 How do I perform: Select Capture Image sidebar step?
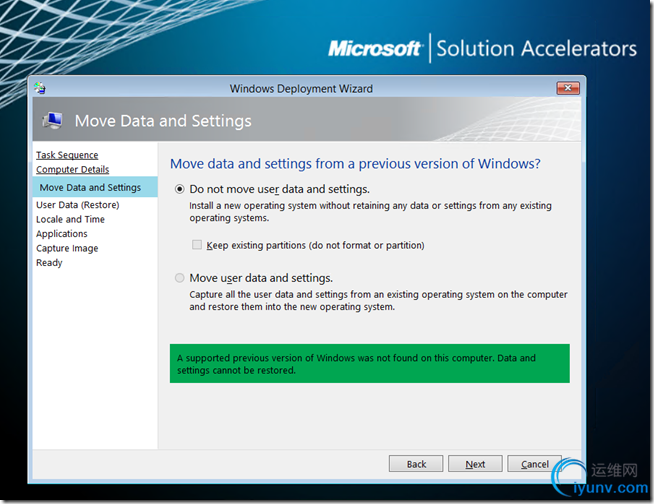coord(67,248)
